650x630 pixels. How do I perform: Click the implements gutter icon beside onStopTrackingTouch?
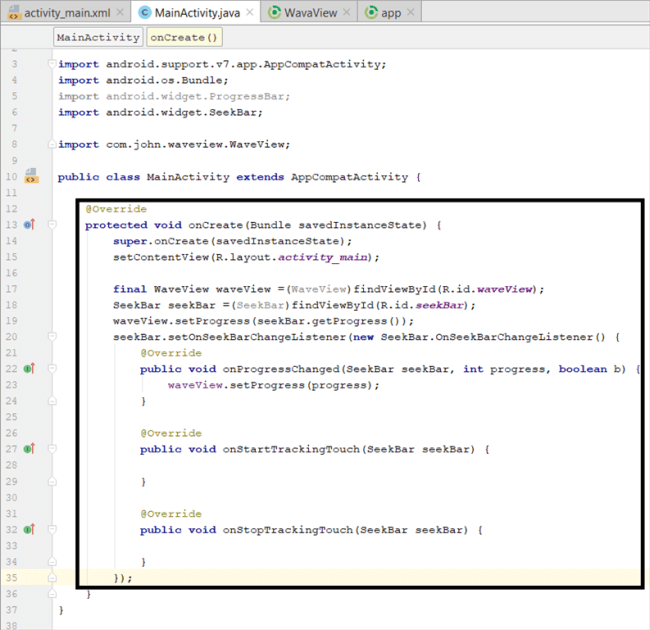30,529
